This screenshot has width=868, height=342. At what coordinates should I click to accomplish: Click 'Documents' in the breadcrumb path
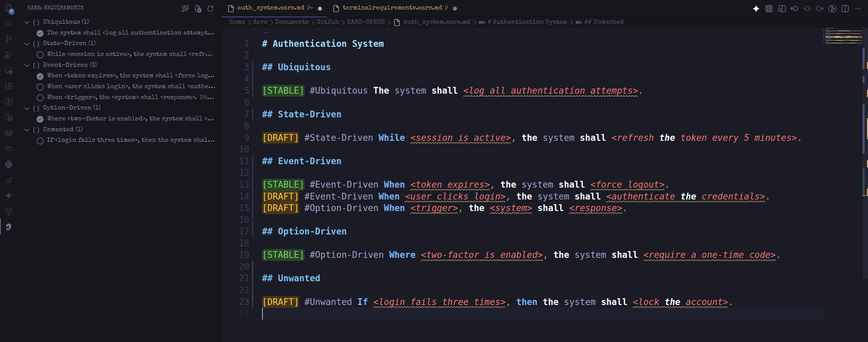[292, 22]
